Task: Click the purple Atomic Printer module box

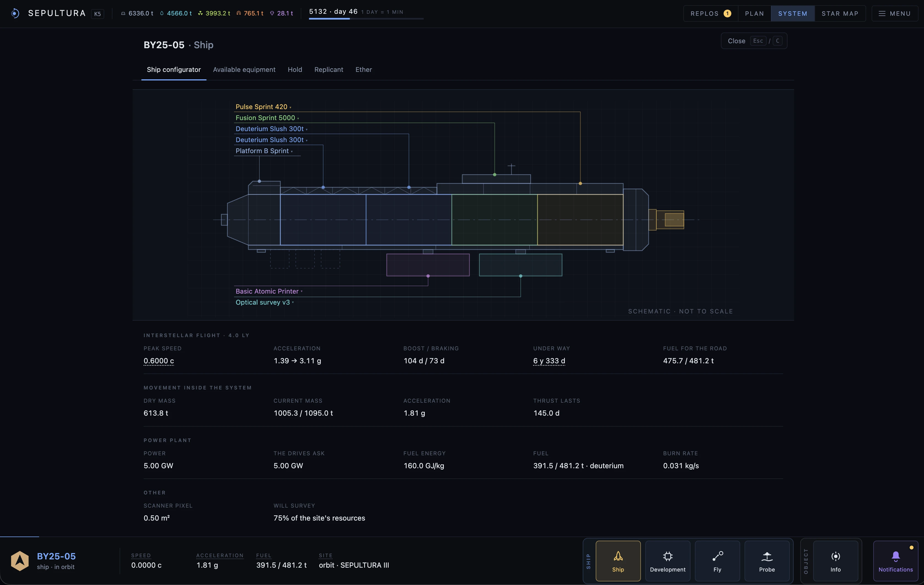Action: pyautogui.click(x=428, y=265)
